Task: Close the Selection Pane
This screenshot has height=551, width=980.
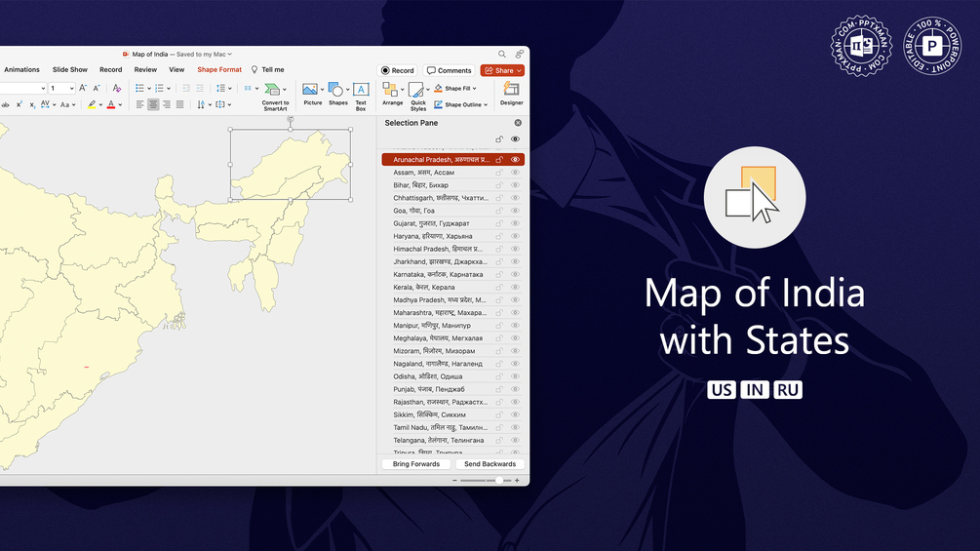Action: [x=518, y=123]
